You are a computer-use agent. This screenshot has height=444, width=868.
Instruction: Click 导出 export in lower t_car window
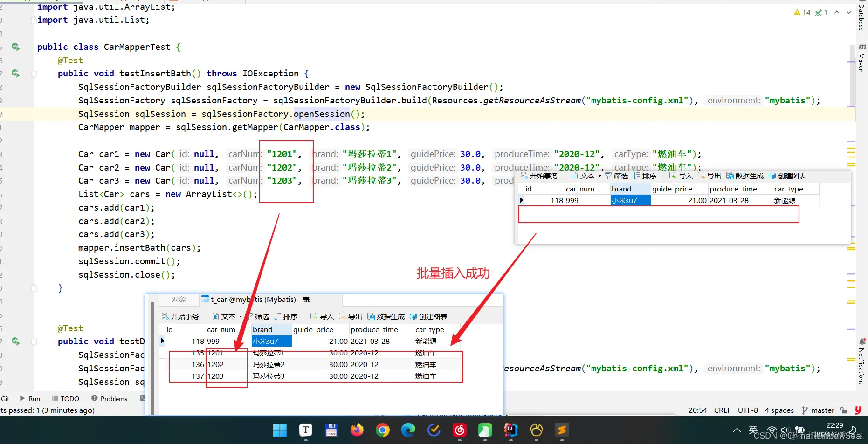click(x=351, y=317)
